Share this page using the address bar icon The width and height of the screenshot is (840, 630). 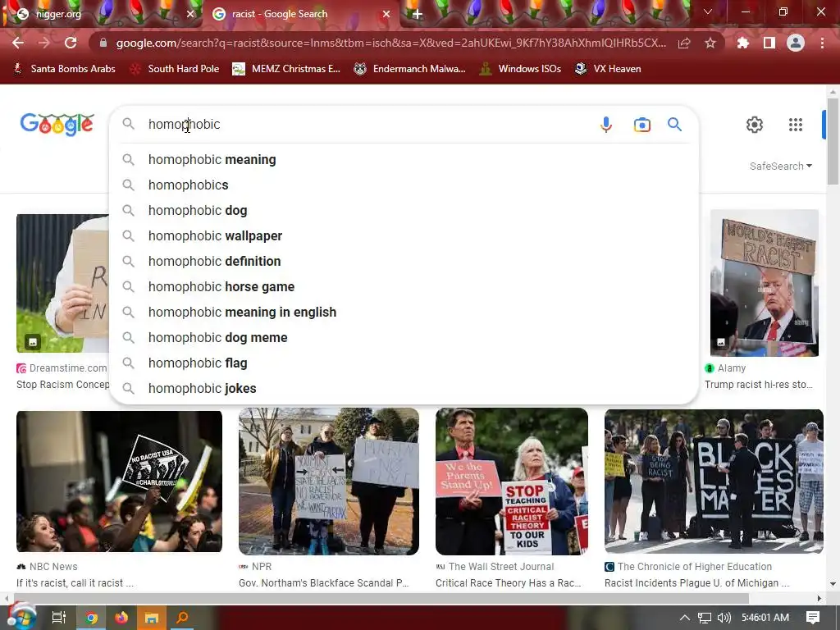684,43
